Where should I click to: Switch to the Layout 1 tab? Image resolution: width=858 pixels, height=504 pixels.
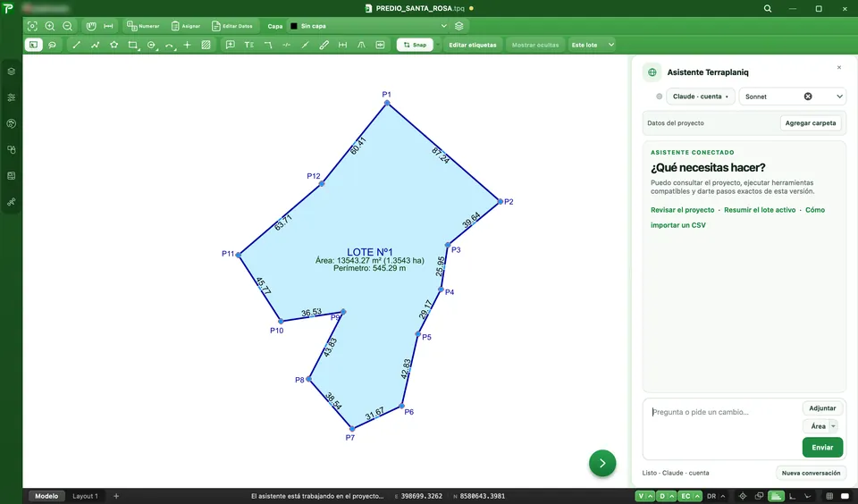86,496
